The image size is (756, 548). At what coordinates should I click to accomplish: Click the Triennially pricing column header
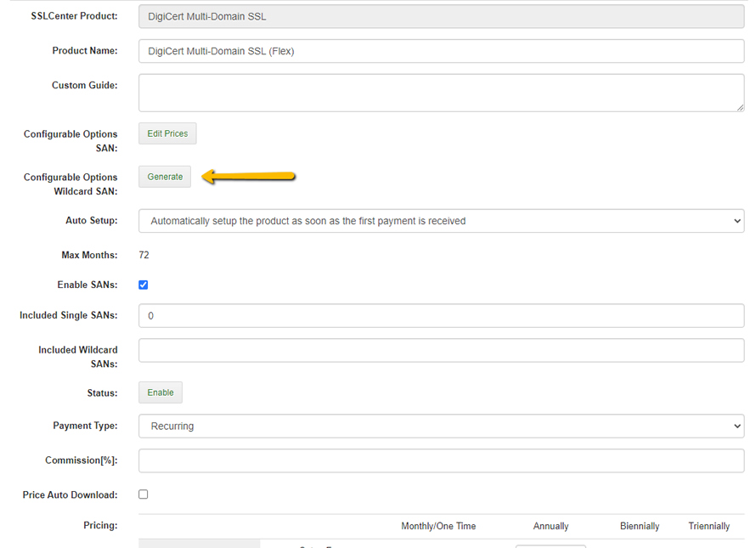pos(708,526)
